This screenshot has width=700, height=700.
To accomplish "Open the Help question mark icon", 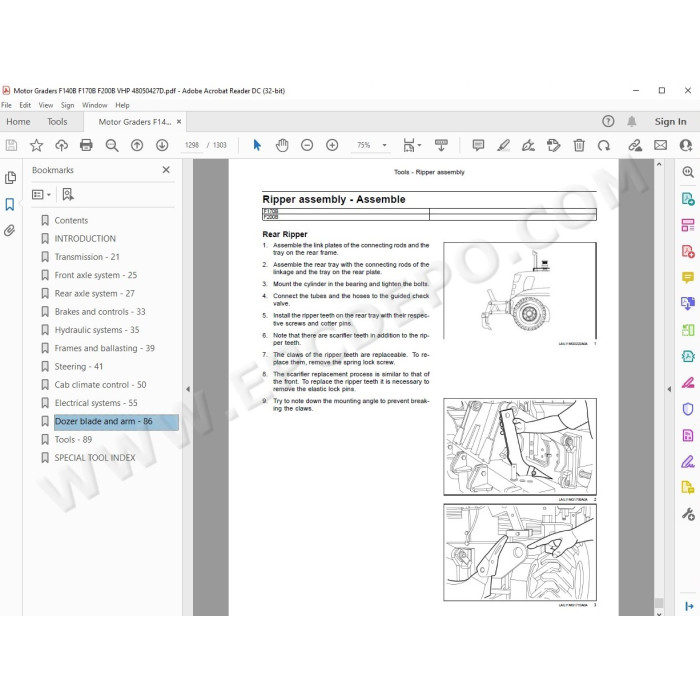I will point(608,121).
